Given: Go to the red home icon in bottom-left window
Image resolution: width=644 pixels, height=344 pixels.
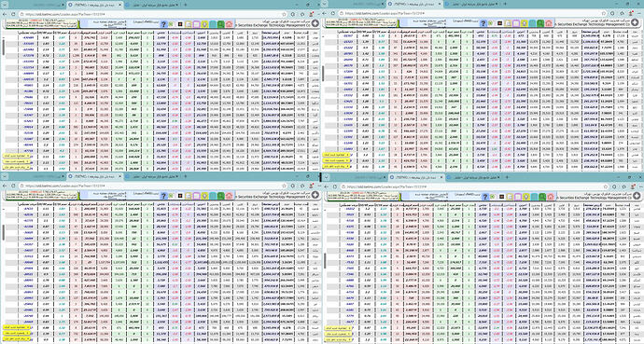Looking at the screenshot, I should point(229,197).
